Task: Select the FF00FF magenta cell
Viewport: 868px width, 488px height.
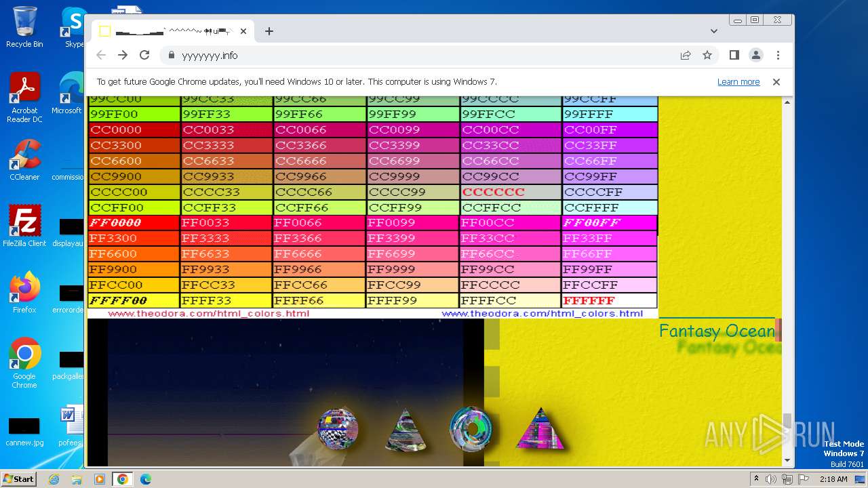Action: pos(610,222)
